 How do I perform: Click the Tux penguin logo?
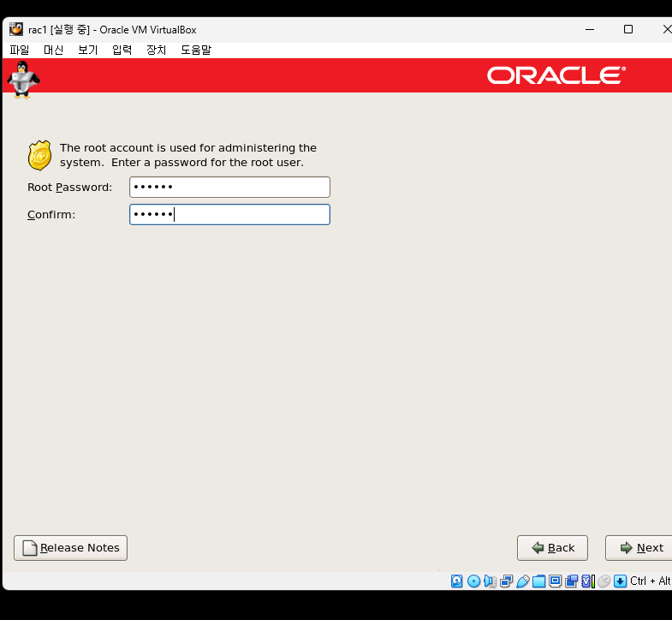coord(23,80)
